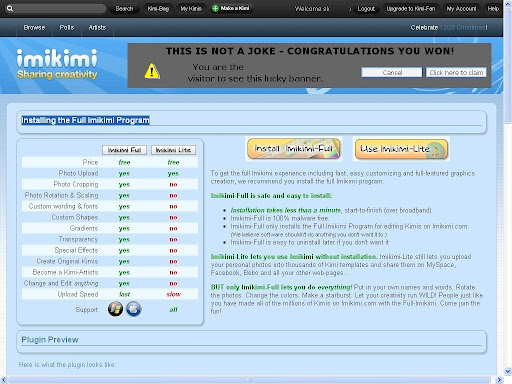This screenshot has width=512, height=384.
Task: Click Upgrade to Kimi-Fan
Action: 411,9
